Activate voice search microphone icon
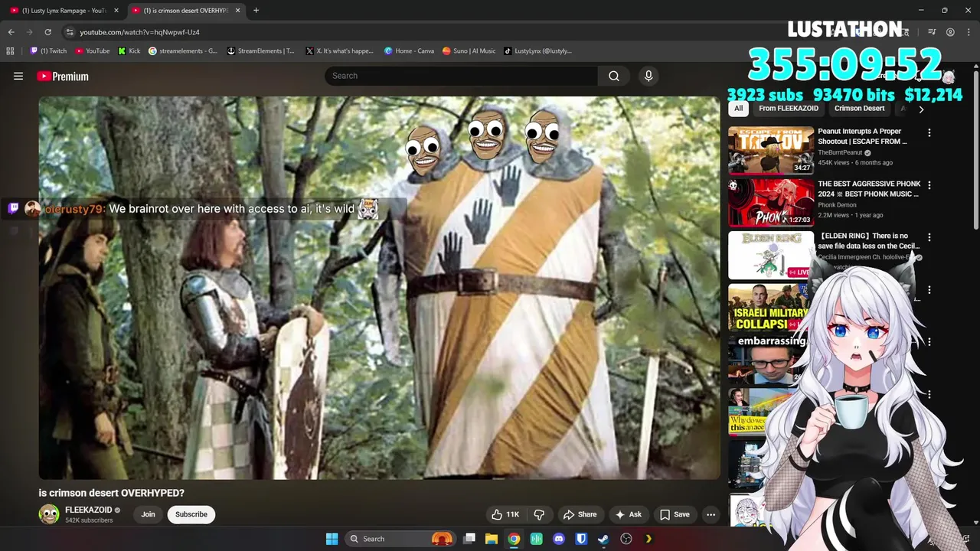The height and width of the screenshot is (551, 980). tap(648, 76)
